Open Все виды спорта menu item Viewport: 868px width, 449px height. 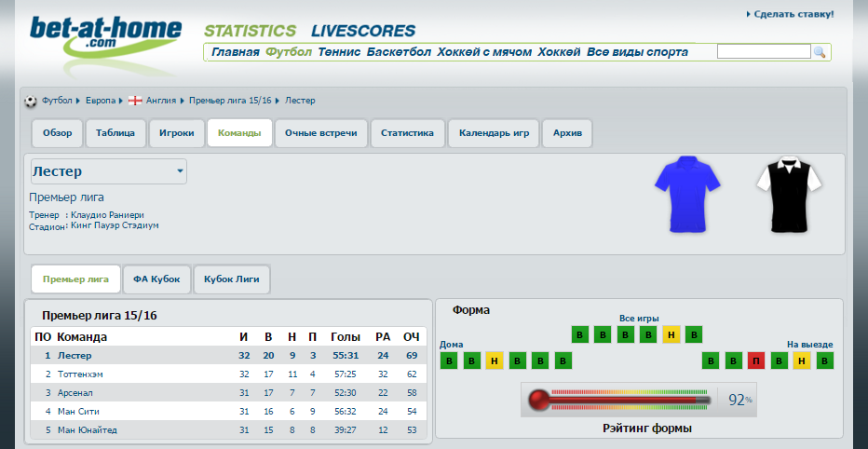pos(637,52)
